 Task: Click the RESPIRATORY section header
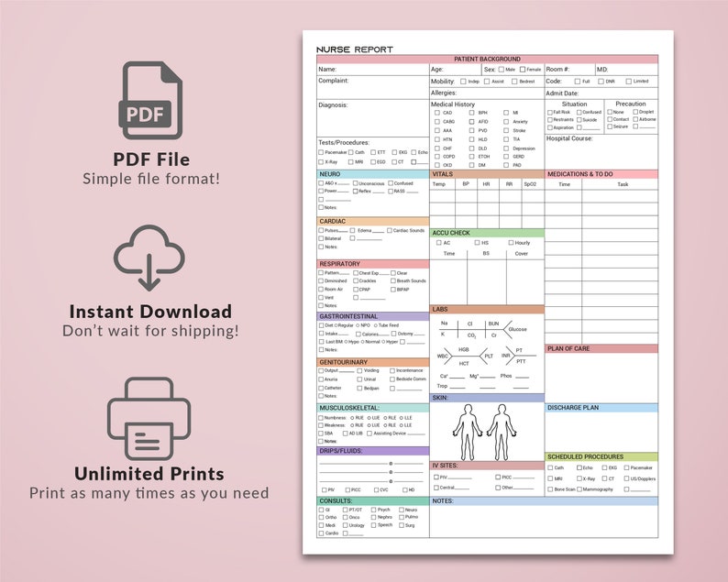point(373,264)
